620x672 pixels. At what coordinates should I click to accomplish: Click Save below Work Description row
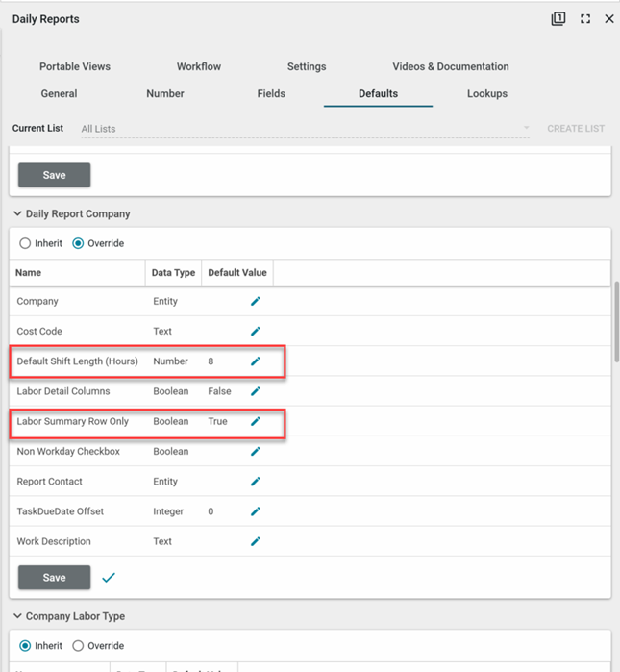(55, 577)
